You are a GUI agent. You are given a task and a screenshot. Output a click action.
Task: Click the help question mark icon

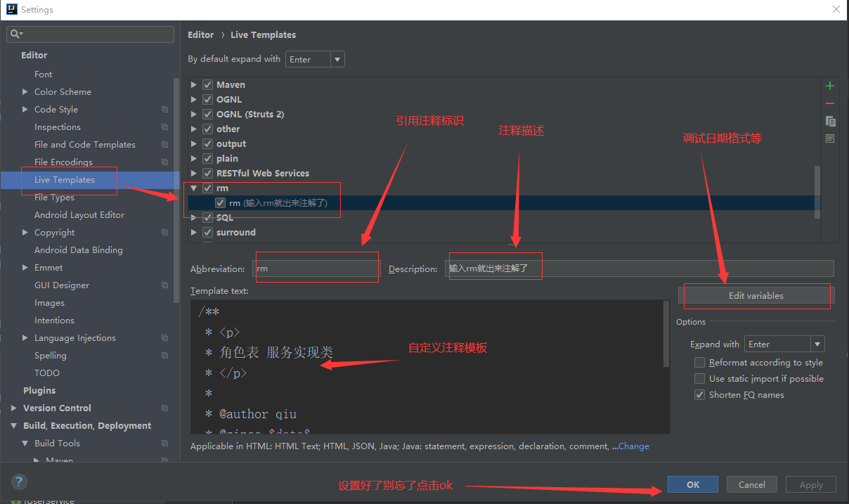19,482
